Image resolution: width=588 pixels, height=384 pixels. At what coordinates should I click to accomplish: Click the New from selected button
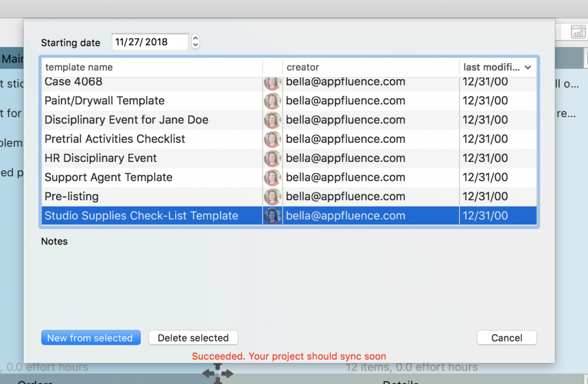tap(91, 338)
